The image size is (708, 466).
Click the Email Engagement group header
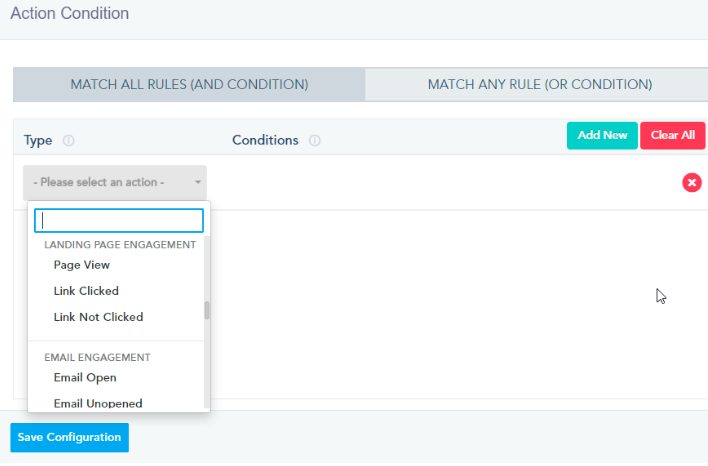[x=97, y=357]
